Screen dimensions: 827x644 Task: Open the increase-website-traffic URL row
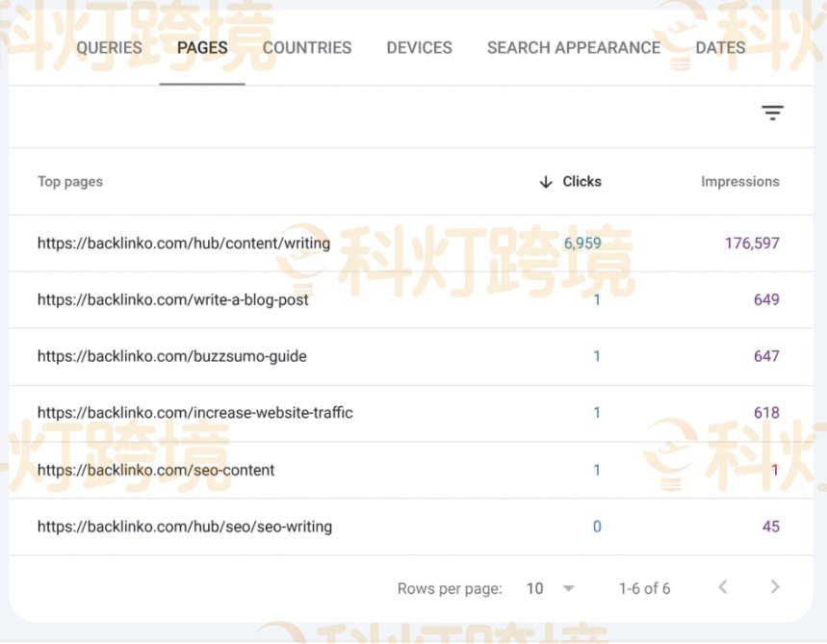pyautogui.click(x=195, y=413)
